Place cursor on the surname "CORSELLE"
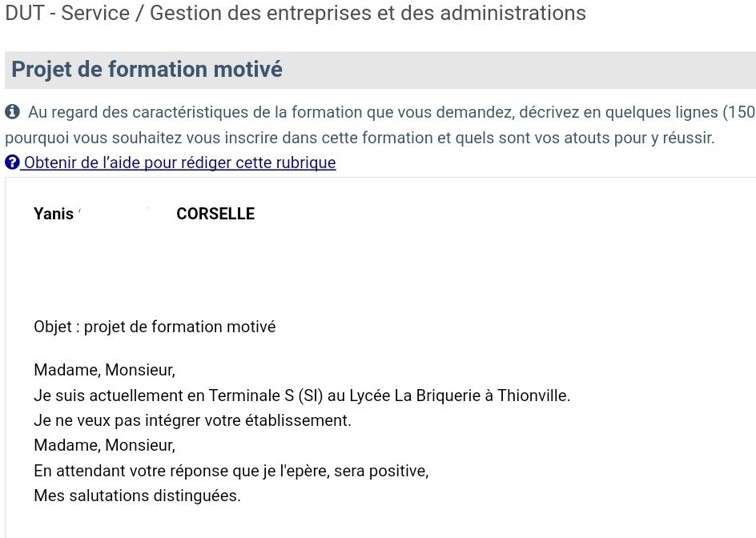The image size is (756, 538). tap(215, 214)
